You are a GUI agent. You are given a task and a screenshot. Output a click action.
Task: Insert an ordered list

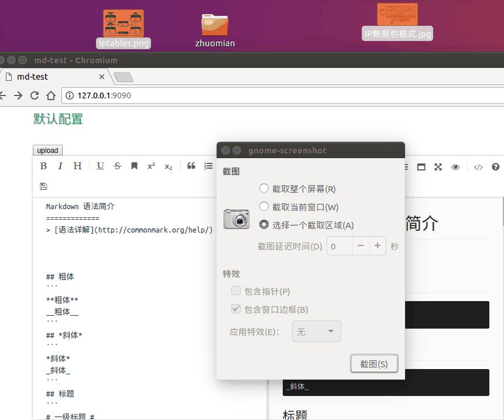click(x=208, y=166)
